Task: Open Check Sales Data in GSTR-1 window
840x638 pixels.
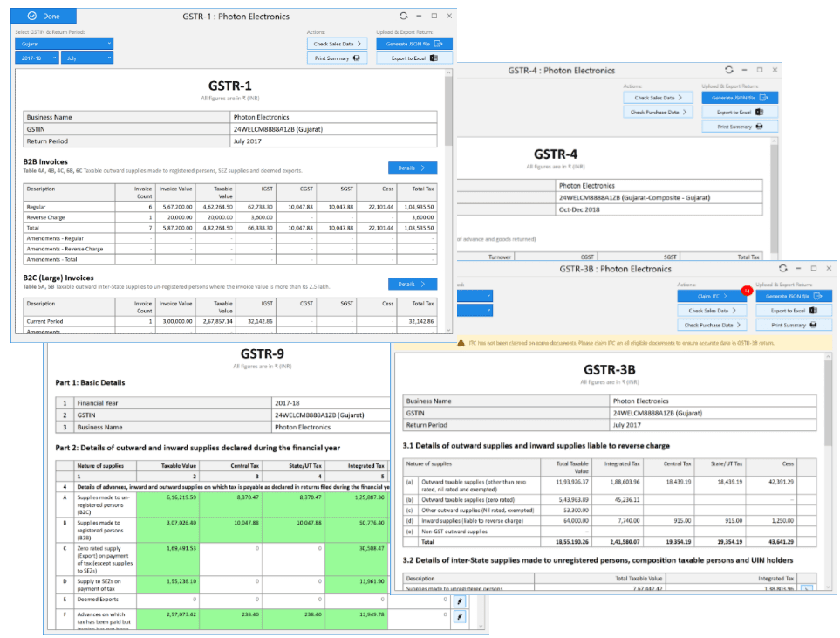Action: point(338,44)
